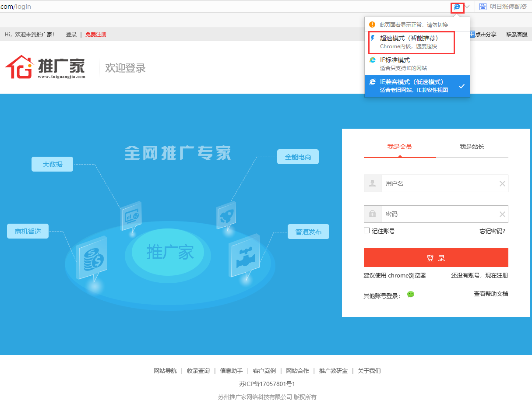Open 查看帮助文档 link
The image size is (532, 411).
click(x=491, y=294)
